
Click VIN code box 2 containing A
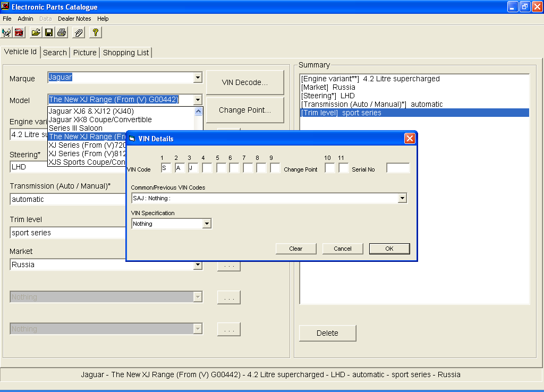point(180,168)
